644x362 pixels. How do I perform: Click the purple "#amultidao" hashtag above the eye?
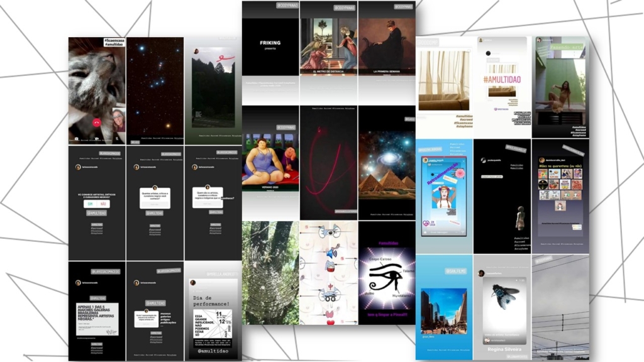pos(388,243)
